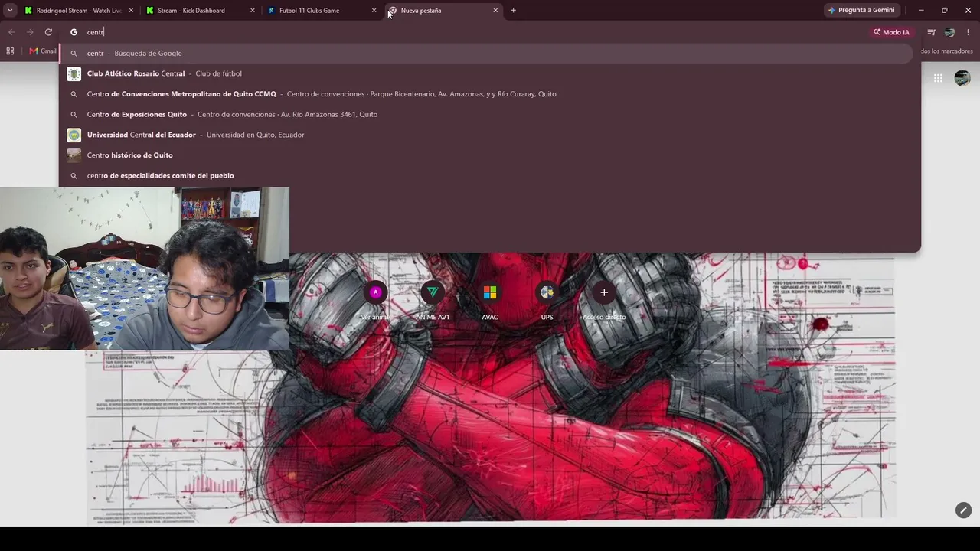
Task: Go forward with the forward arrow
Action: point(30,32)
